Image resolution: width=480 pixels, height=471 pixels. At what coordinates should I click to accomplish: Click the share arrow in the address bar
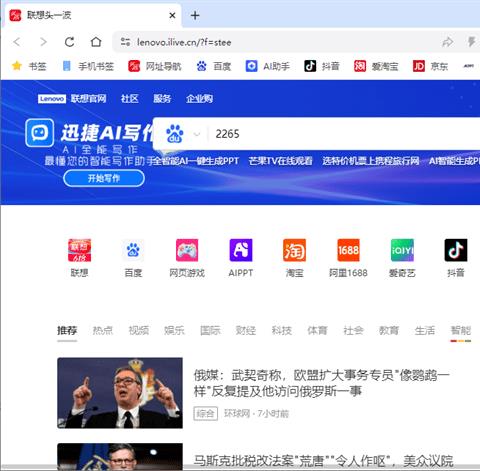coord(447,42)
